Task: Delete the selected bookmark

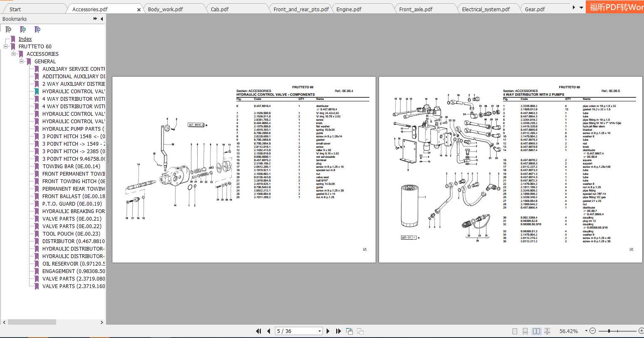Action: tap(8, 29)
